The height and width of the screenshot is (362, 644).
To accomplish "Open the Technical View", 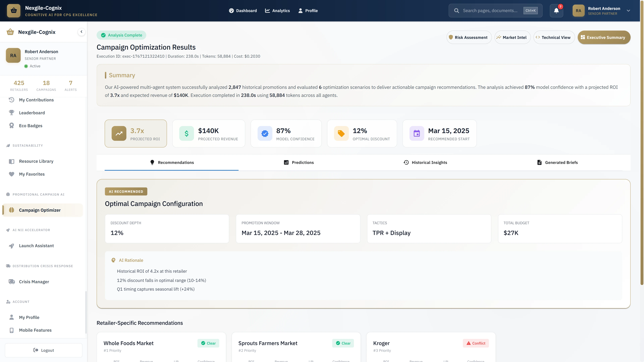I will pyautogui.click(x=554, y=37).
